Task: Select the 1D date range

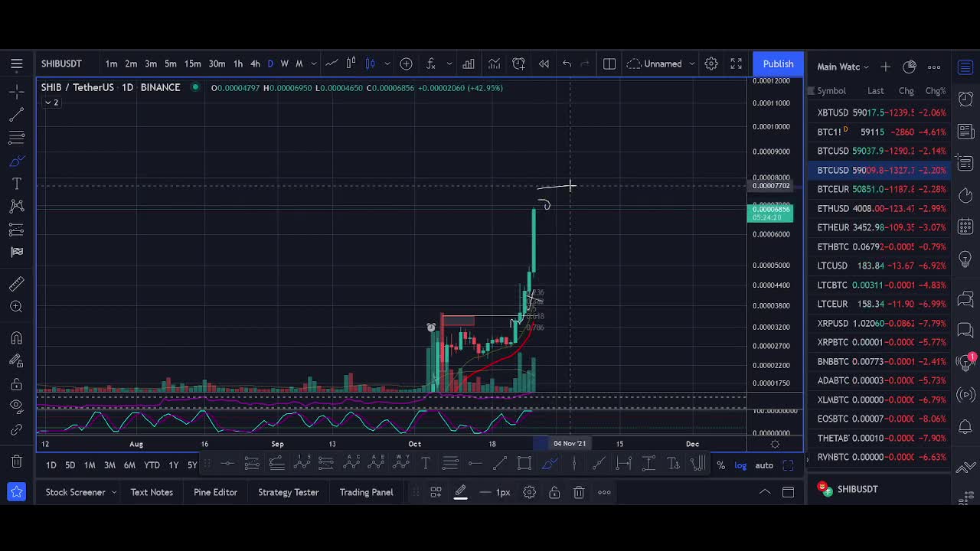Action: 51,465
